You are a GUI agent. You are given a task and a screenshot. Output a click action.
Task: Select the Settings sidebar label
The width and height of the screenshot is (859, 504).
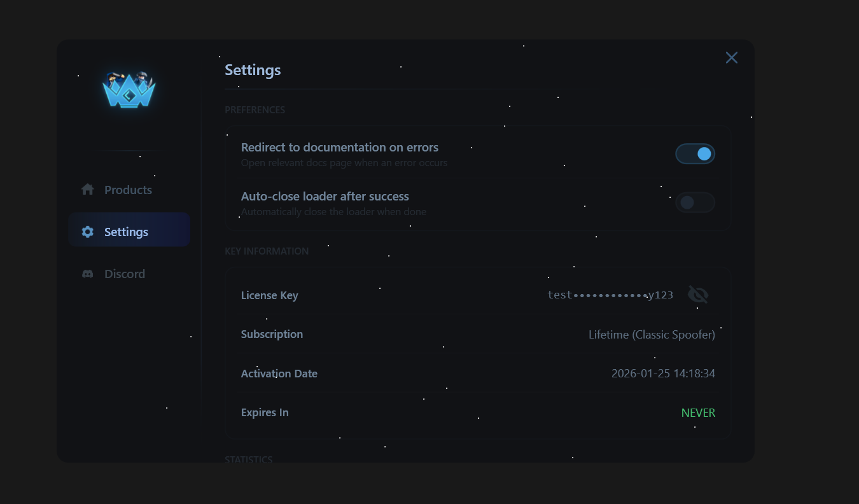point(126,232)
